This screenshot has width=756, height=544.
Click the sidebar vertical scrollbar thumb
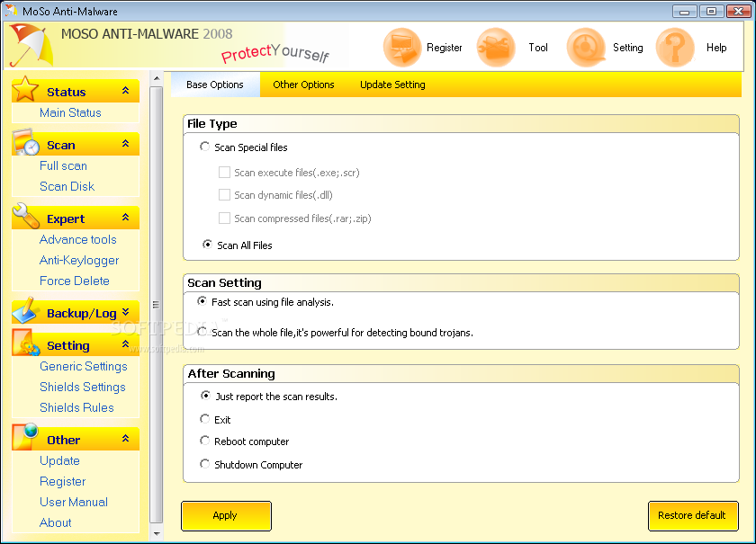coord(157,305)
